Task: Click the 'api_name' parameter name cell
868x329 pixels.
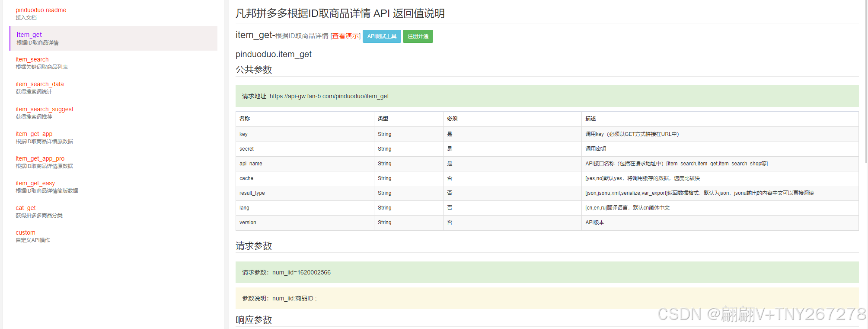Action: pos(305,164)
